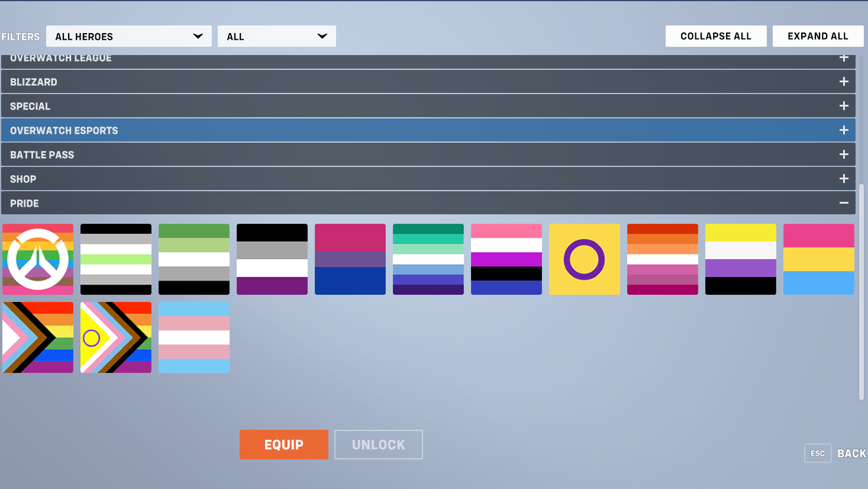Image resolution: width=868 pixels, height=489 pixels.
Task: Open the All type filter dropdown
Action: point(277,36)
